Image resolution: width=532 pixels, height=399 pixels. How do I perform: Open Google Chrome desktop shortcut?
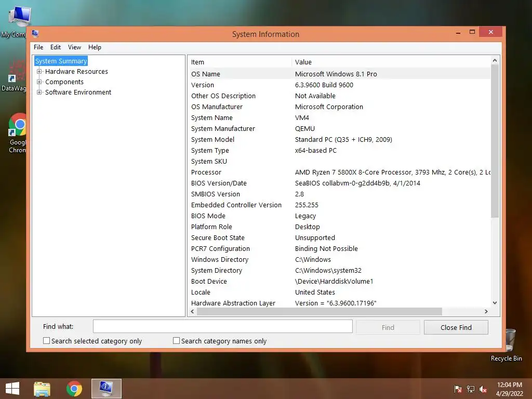point(17,133)
